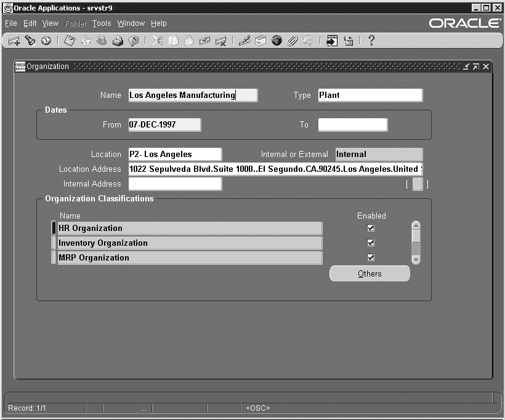Toggle Enabled checkbox for Inventory Organization
505x420 pixels.
pyautogui.click(x=371, y=243)
